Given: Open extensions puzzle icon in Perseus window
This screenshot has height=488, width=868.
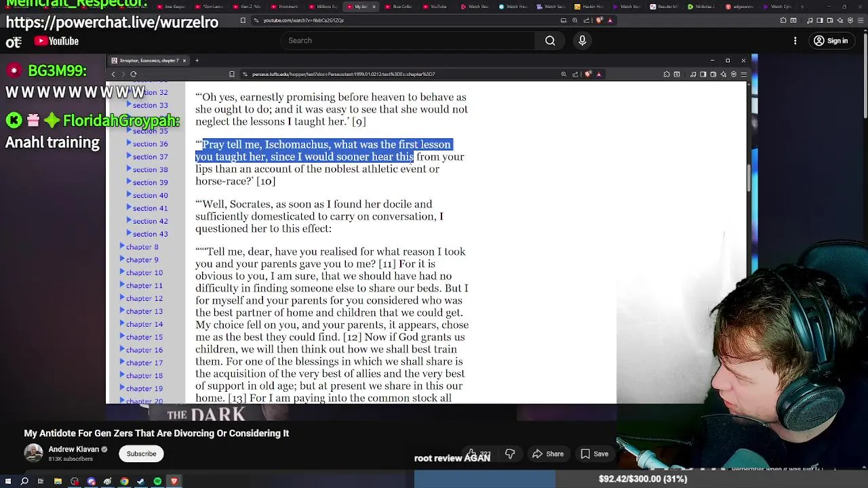Looking at the screenshot, I should [x=667, y=74].
